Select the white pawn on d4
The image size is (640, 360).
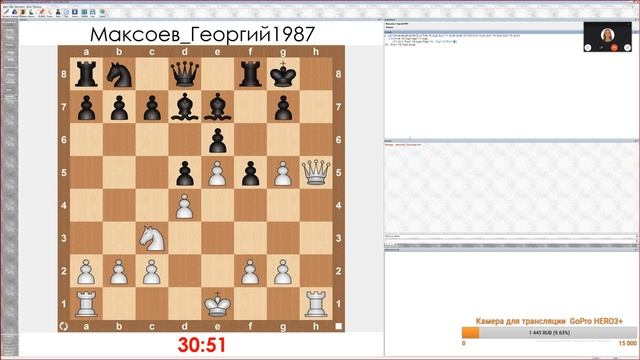[184, 206]
